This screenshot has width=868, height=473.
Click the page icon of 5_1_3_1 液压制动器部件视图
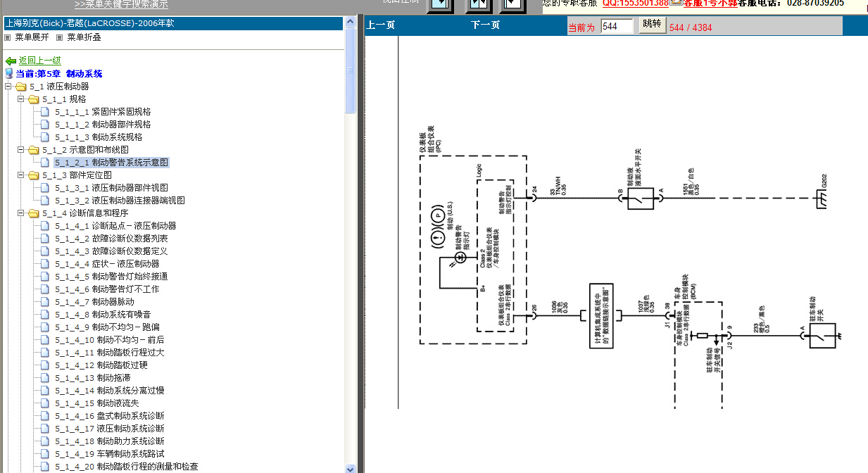pyautogui.click(x=46, y=188)
